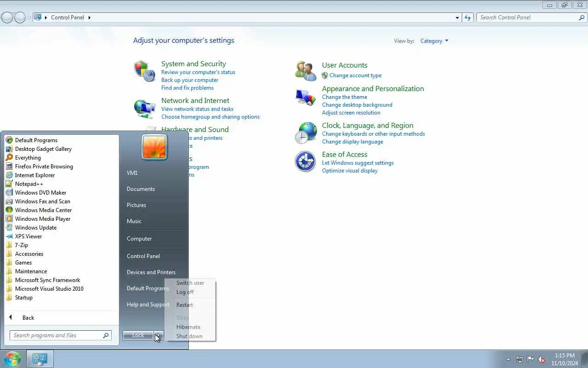The width and height of the screenshot is (588, 368).
Task: Choose Shut down from power menu
Action: [190, 336]
